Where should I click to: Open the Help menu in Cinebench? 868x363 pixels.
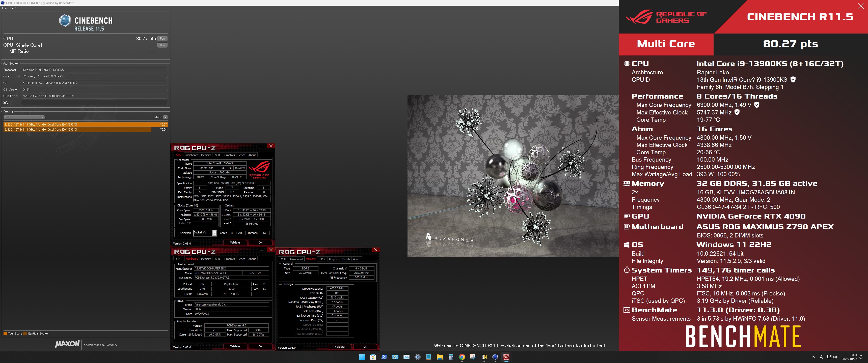[13, 8]
